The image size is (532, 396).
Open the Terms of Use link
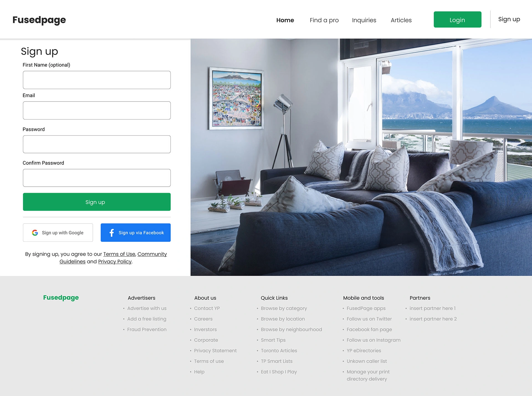tap(119, 254)
